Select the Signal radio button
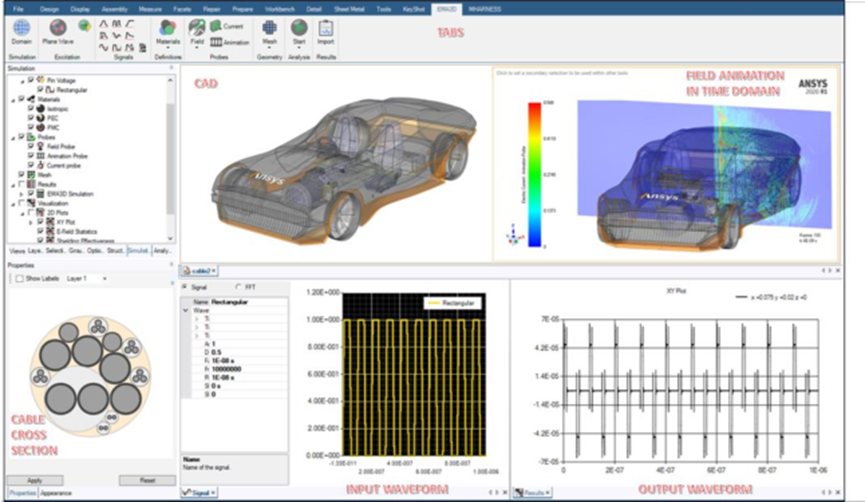Viewport: 865px width, 502px height. 185,287
